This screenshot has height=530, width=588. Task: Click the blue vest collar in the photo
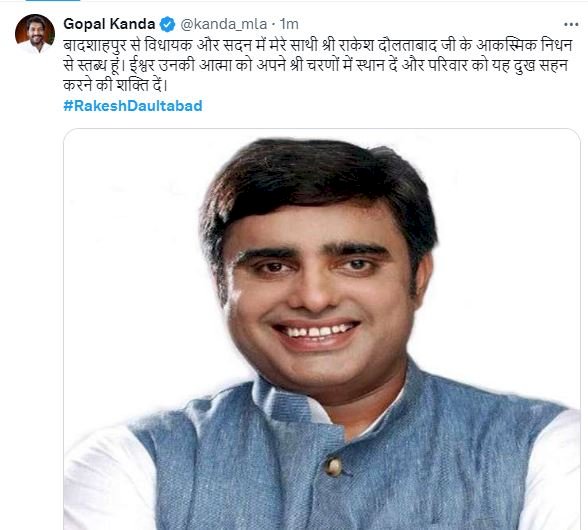point(289,398)
